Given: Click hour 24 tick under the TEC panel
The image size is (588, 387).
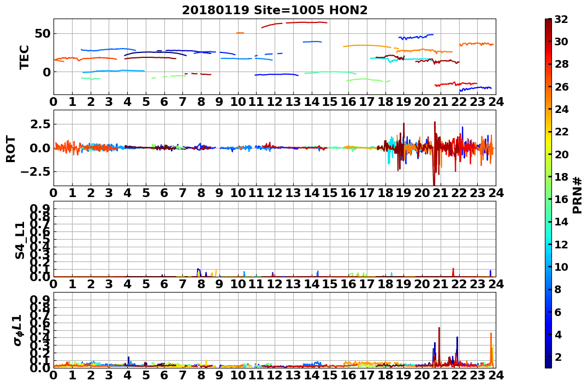Looking at the screenshot, I should pos(496,102).
